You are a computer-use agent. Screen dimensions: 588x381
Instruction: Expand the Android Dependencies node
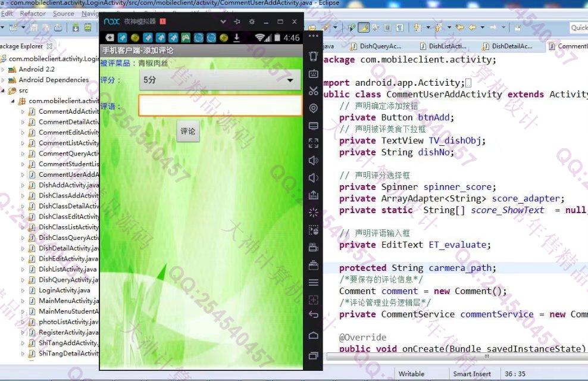pyautogui.click(x=3, y=80)
